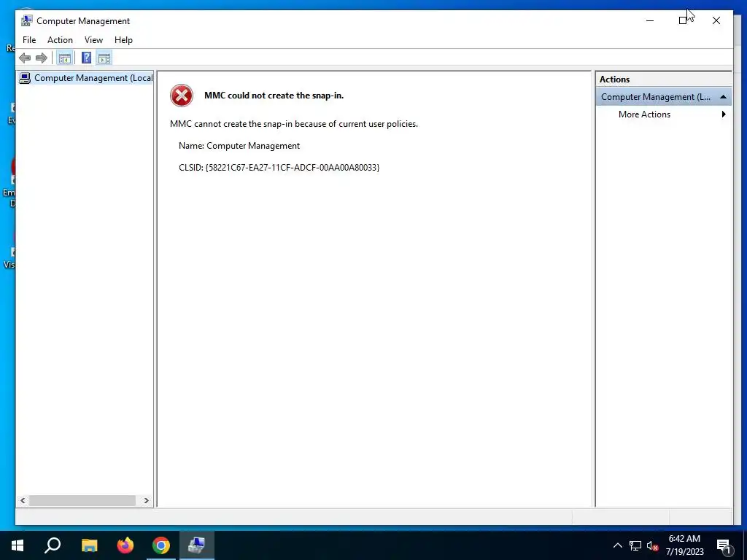
Task: Click the muted volume icon in tray
Action: [653, 545]
